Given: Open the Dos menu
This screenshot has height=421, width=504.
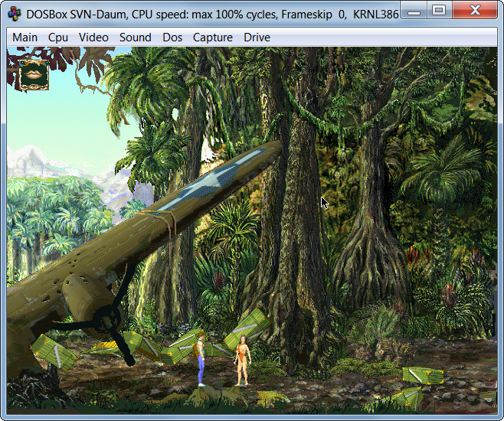Looking at the screenshot, I should coord(172,38).
